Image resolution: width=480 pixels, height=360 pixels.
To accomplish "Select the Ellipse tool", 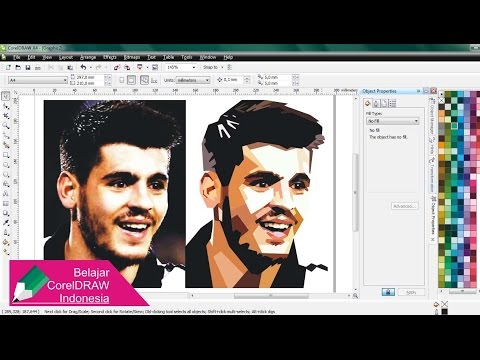I will pyautogui.click(x=6, y=165).
